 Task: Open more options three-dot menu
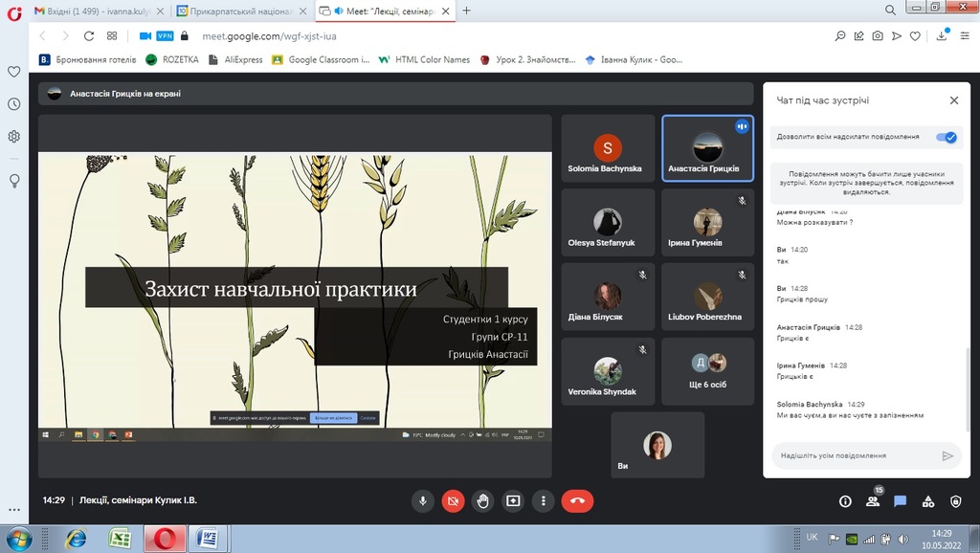click(544, 500)
